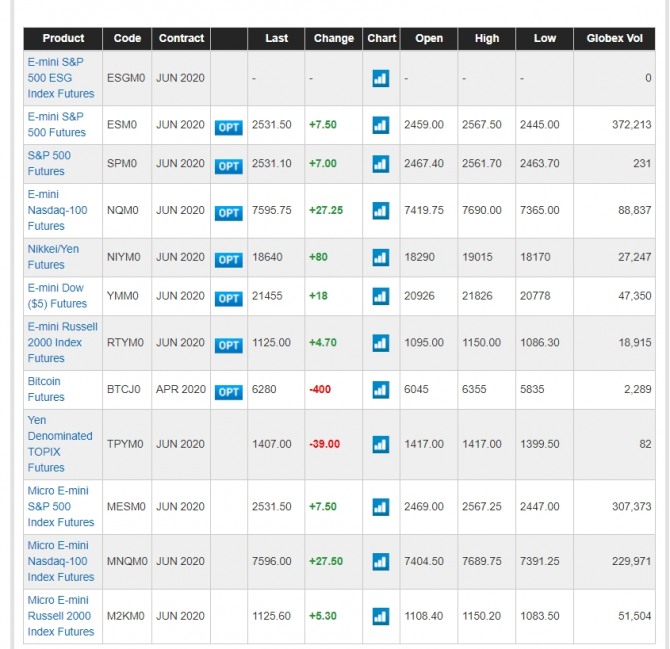This screenshot has width=670, height=649.
Task: Open chart icon for Bitcoin Futures row
Action: (x=380, y=390)
